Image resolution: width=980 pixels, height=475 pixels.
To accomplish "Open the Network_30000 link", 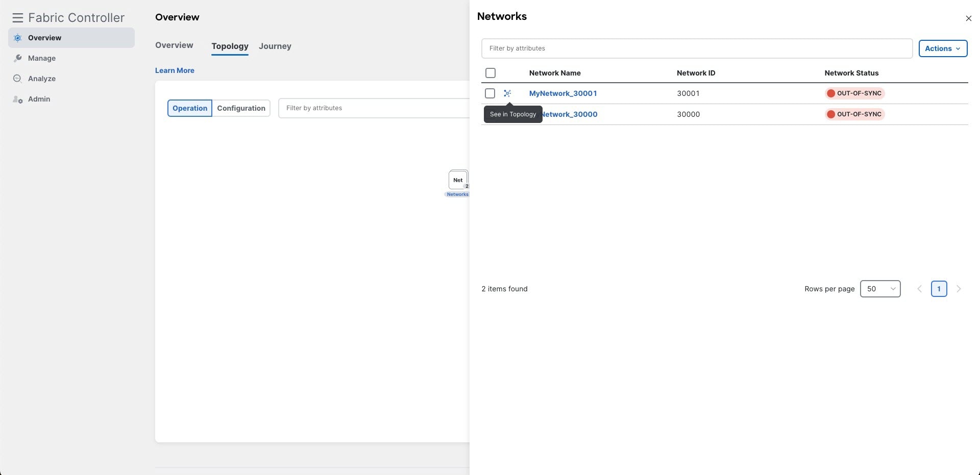I will [570, 114].
